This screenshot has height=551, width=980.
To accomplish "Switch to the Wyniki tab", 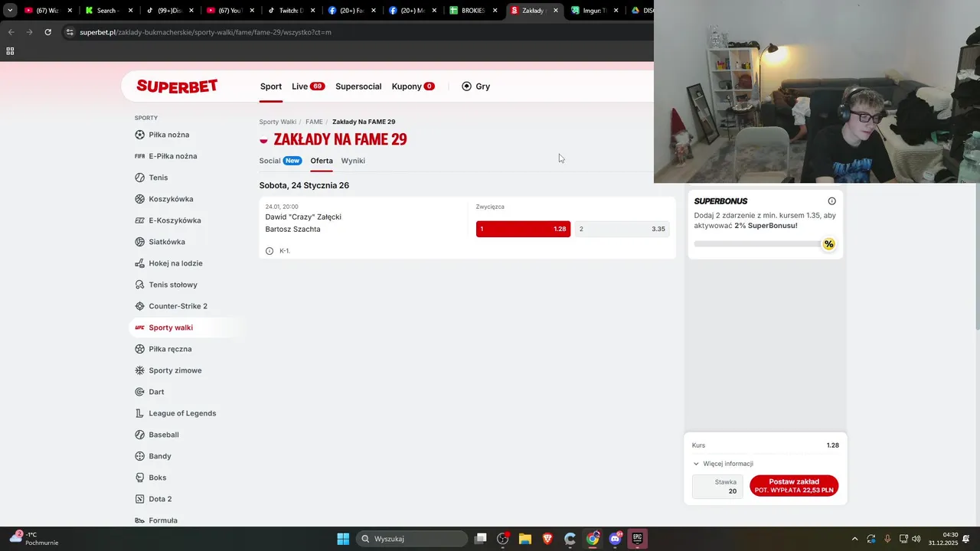I will tap(353, 161).
